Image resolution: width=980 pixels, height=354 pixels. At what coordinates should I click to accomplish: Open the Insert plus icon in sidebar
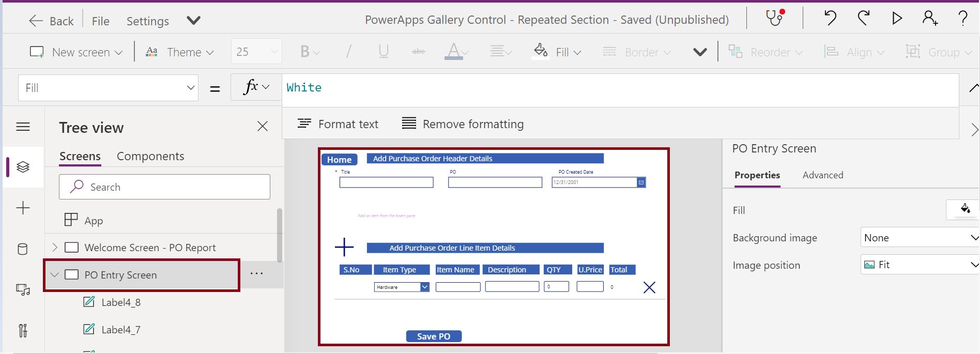[x=23, y=208]
